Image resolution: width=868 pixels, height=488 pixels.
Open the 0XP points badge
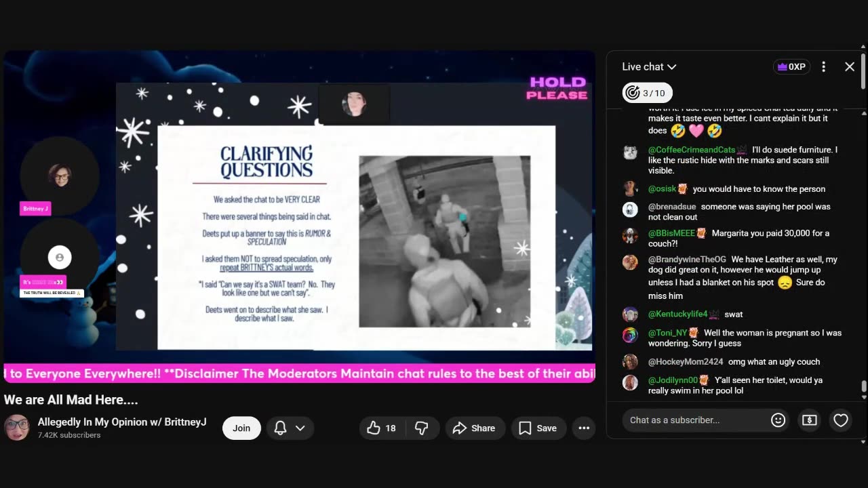791,66
